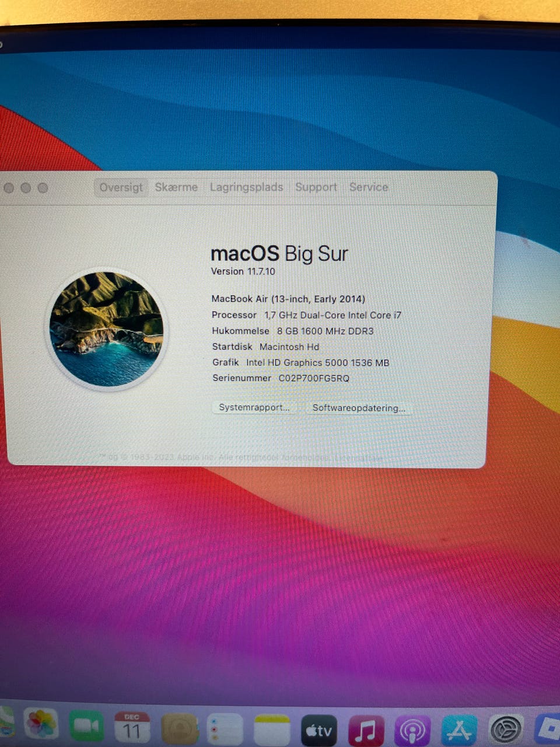Launch the Apple TV app
This screenshot has height=747, width=560.
pos(319,731)
